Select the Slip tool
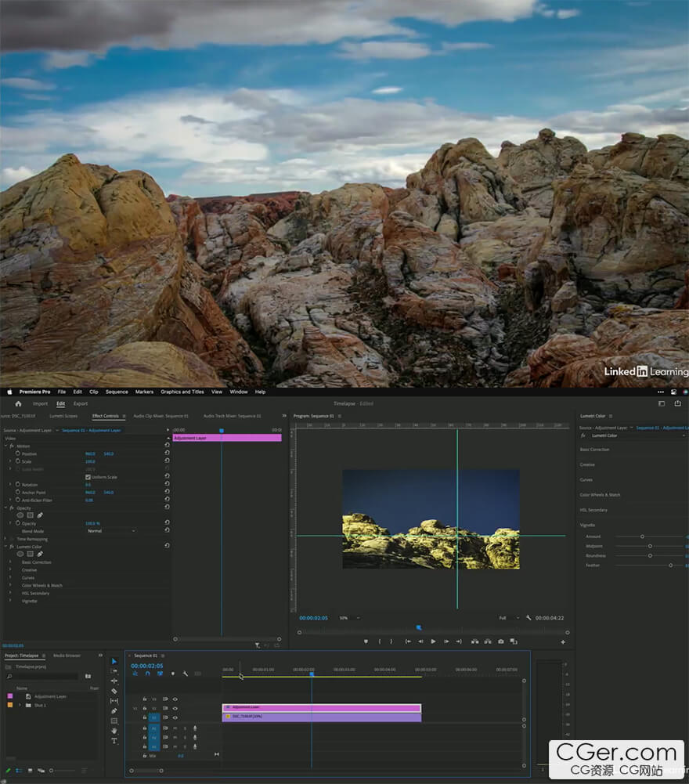The height and width of the screenshot is (784, 689). [114, 701]
